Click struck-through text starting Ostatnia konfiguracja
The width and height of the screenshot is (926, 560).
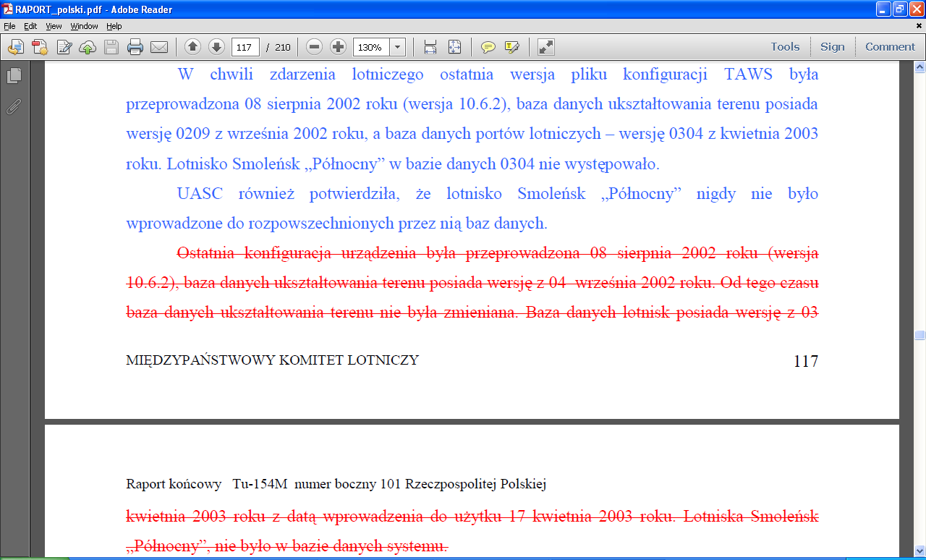tap(498, 253)
